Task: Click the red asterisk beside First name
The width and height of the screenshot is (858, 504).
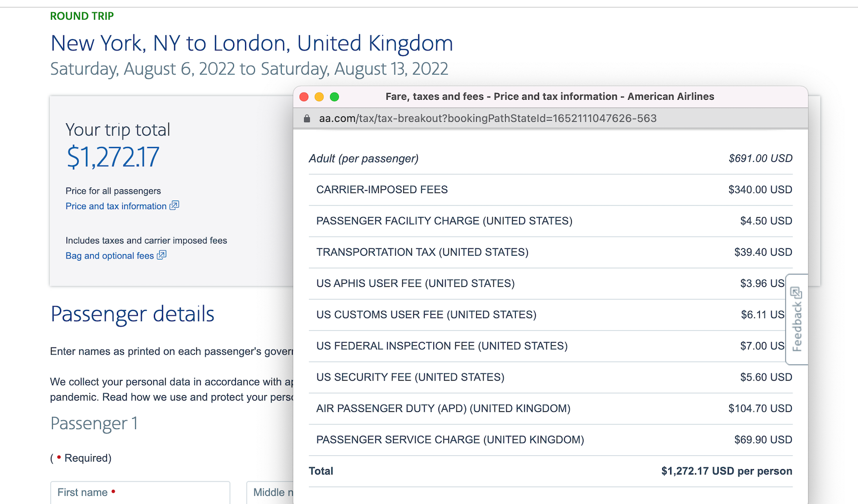Action: 113,491
